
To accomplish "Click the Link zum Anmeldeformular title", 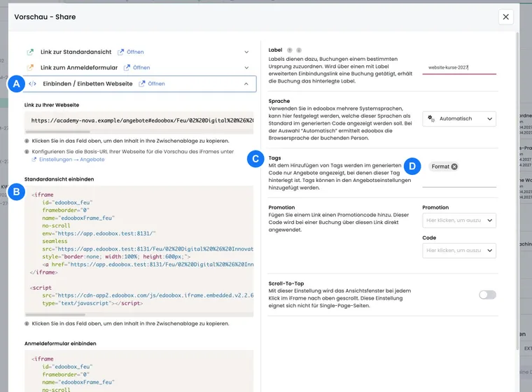I will click(x=79, y=67).
